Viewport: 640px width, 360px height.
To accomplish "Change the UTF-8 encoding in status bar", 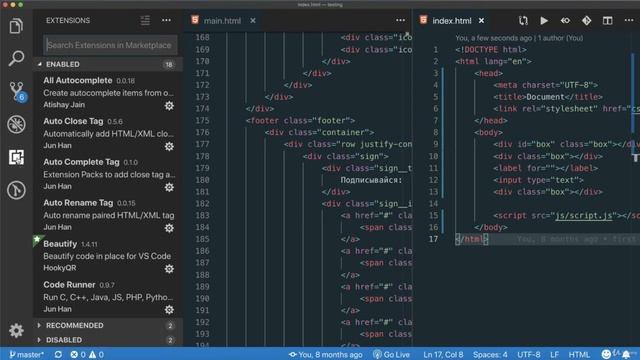I will click(529, 354).
